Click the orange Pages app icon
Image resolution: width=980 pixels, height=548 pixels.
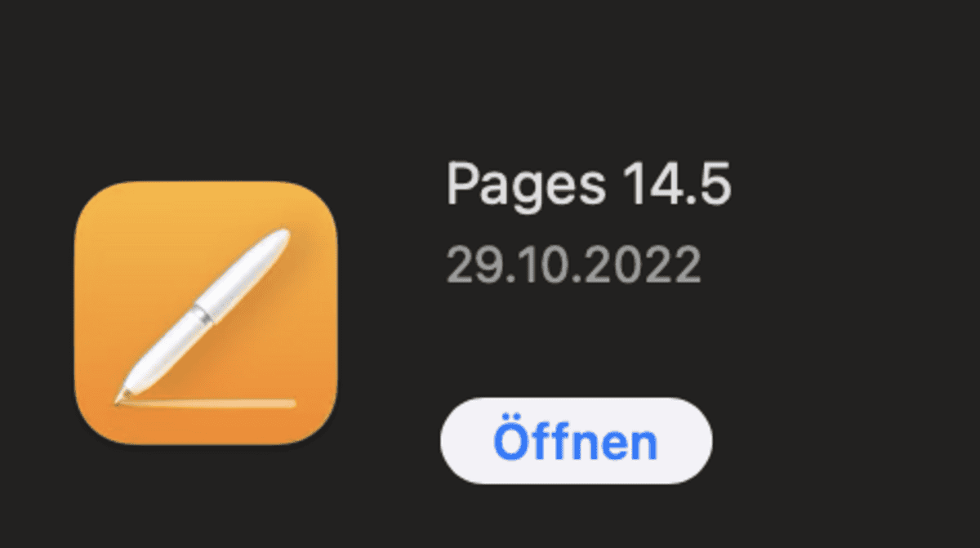[205, 314]
